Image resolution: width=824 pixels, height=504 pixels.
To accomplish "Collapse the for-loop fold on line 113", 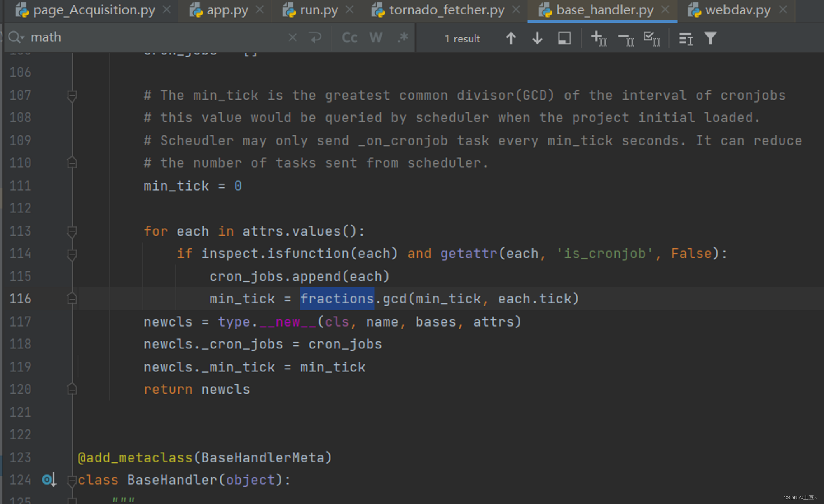I will (x=72, y=231).
